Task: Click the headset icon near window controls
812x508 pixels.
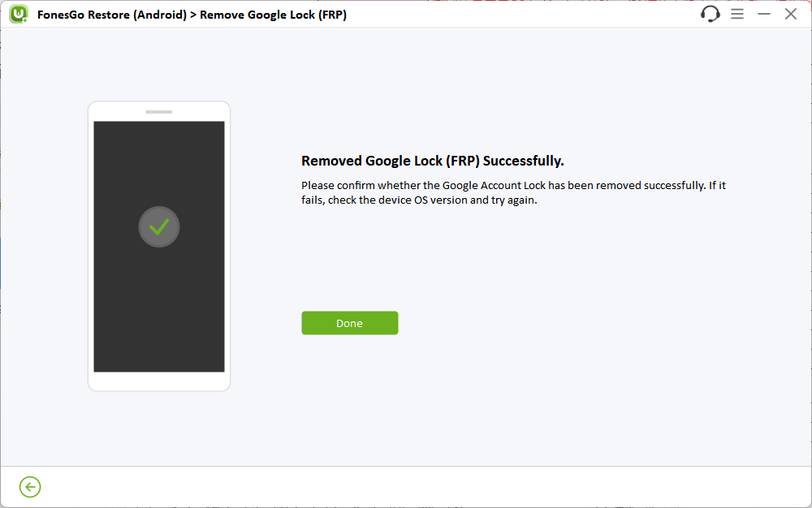Action: click(x=710, y=14)
